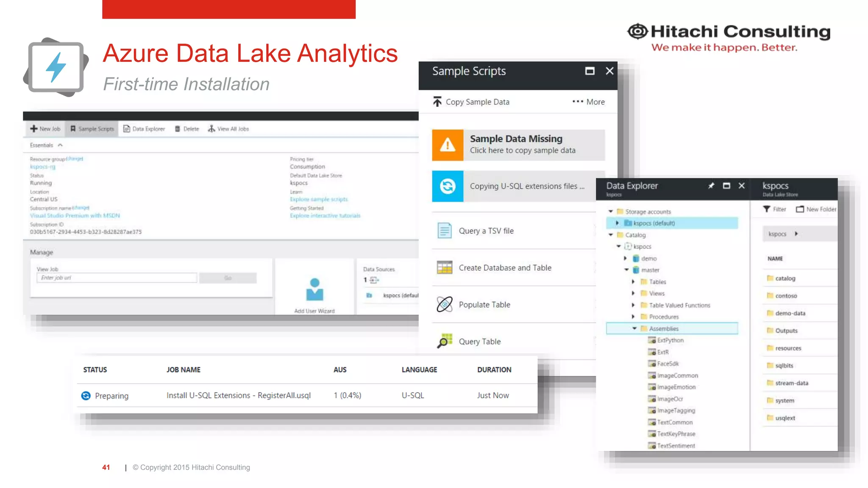Viewport: 868px width, 488px height.
Task: Collapse the kspocs catalog node
Action: [619, 246]
